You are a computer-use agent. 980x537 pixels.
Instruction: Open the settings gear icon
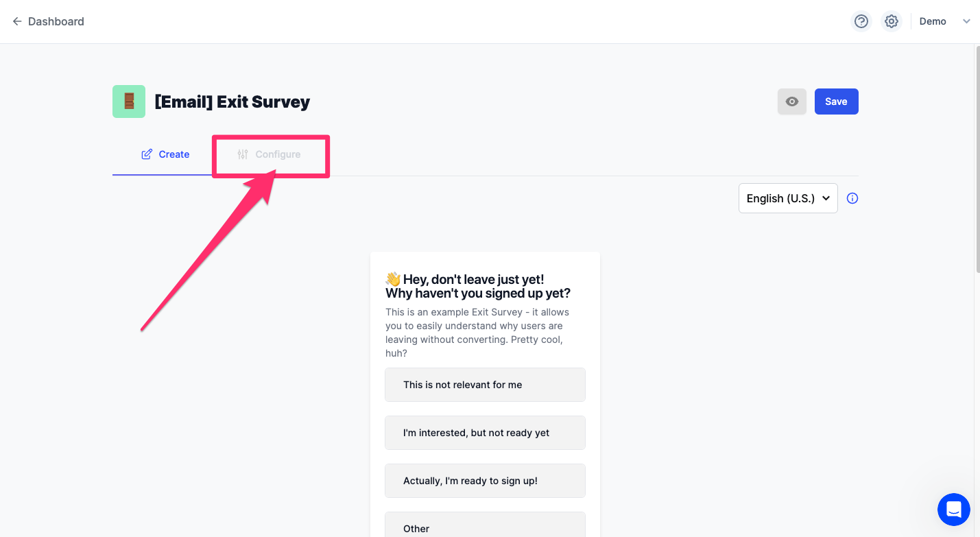click(891, 21)
